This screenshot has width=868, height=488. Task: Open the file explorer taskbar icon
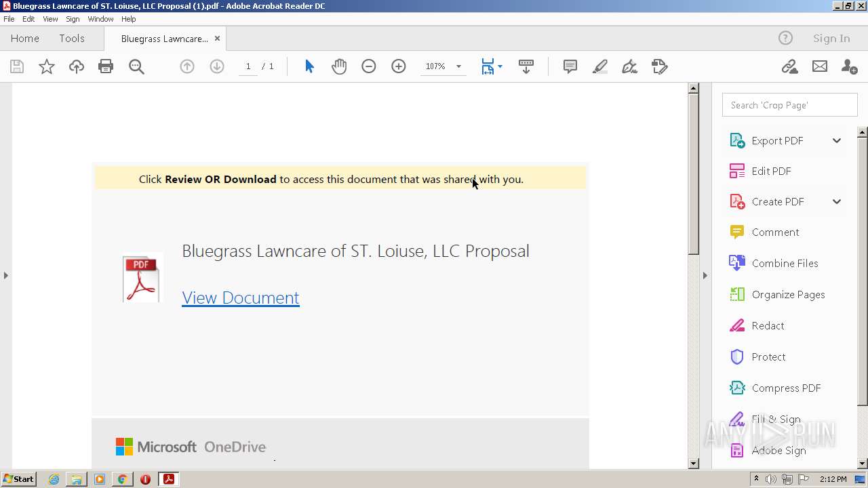coord(77,479)
